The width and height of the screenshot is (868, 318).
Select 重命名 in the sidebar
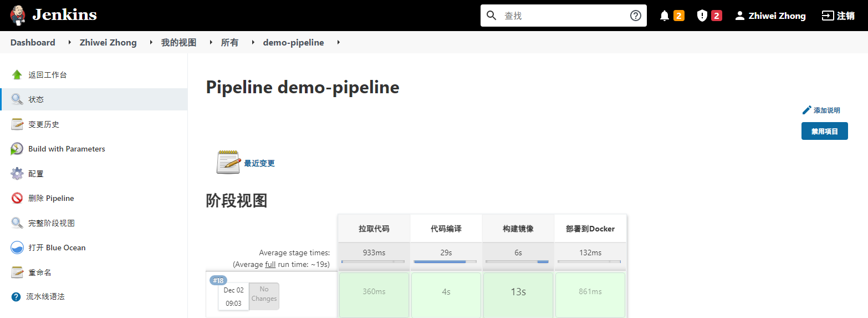(40, 272)
